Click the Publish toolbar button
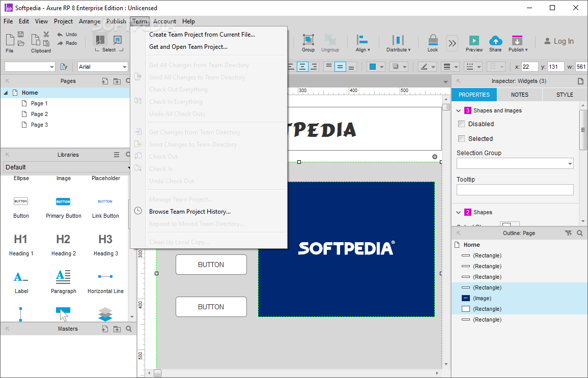This screenshot has height=378, width=588. click(x=518, y=43)
